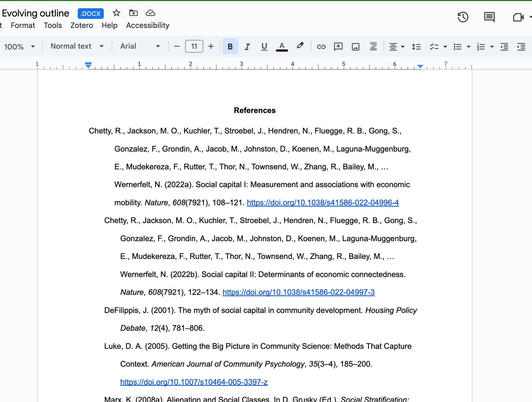
Task: Check cloud save status icon
Action: tap(151, 13)
